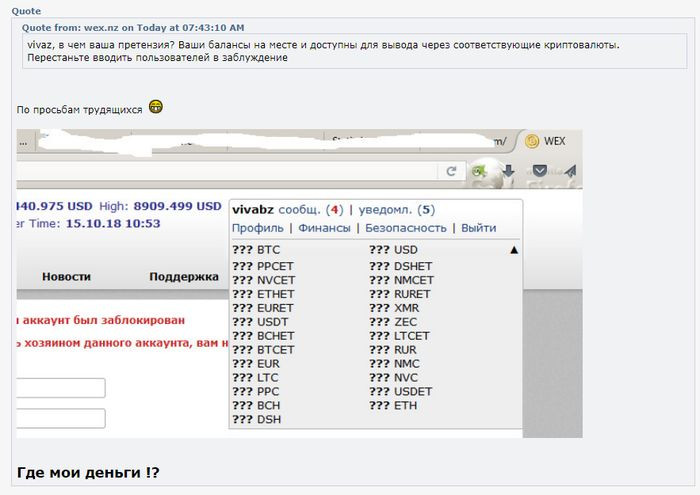Select the ??? ZEC balance row
This screenshot has width=700, height=495.
(393, 322)
